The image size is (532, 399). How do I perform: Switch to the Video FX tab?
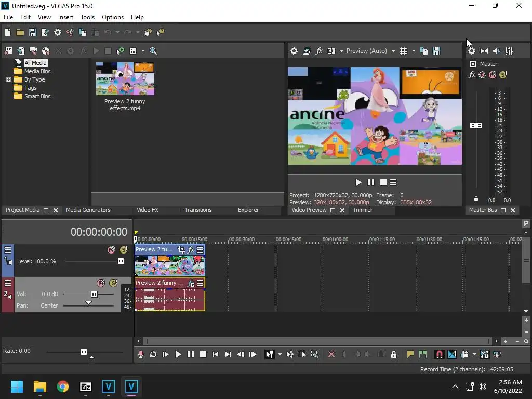[x=147, y=210]
